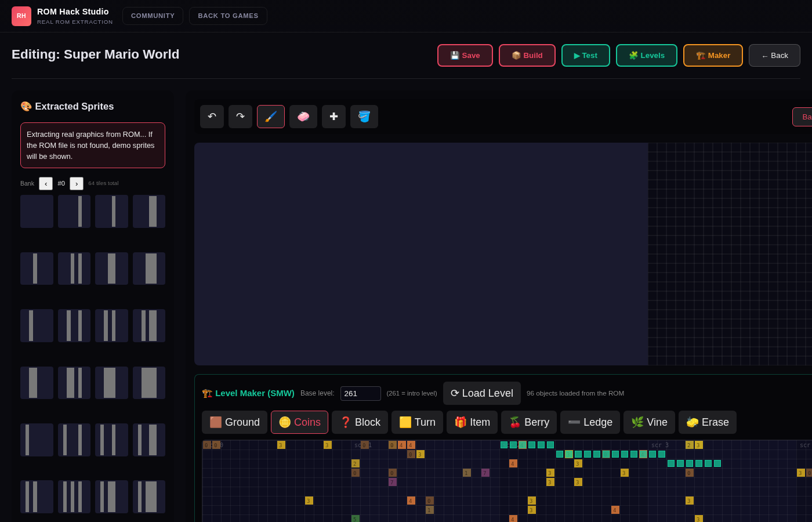Screen dimensions: 812x522
Task: Choose the Ledge object type
Action: (590, 422)
